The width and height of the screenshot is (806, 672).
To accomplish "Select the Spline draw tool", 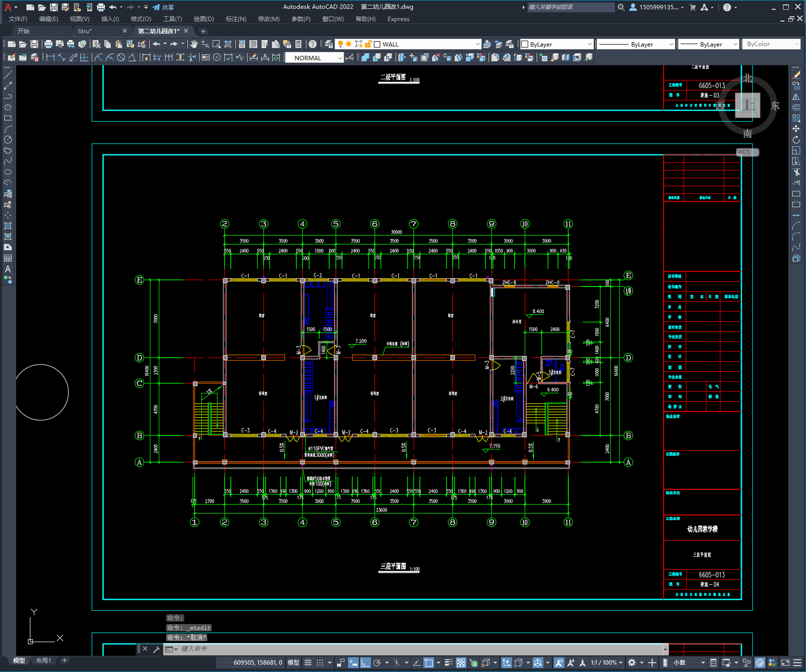I will pos(8,161).
